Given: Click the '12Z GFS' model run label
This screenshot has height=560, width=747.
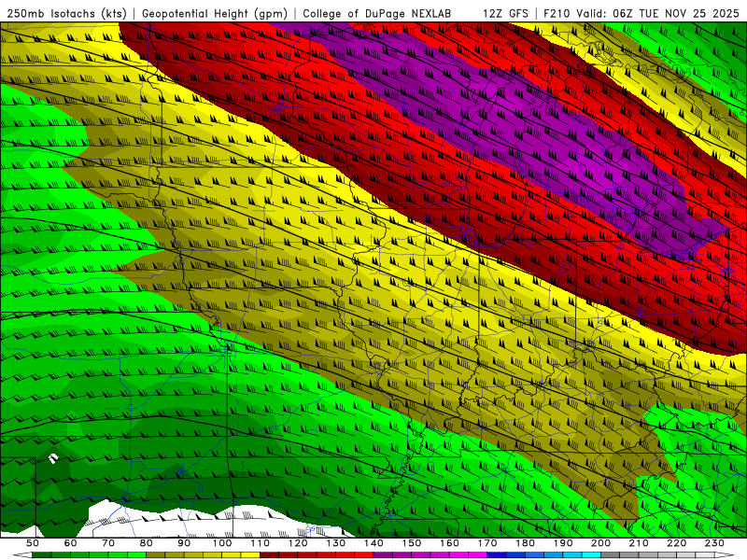Looking at the screenshot, I should (x=505, y=13).
